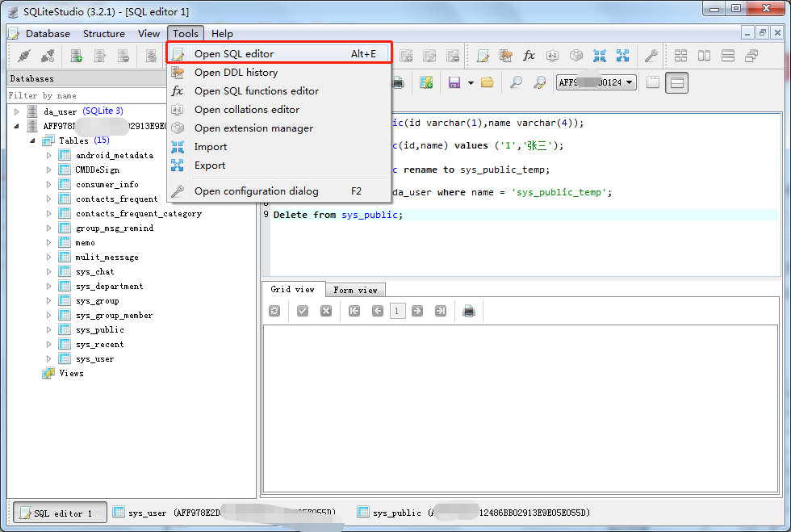Click the connect to database toolbar icon
Screen dimensions: 791x532
24,56
